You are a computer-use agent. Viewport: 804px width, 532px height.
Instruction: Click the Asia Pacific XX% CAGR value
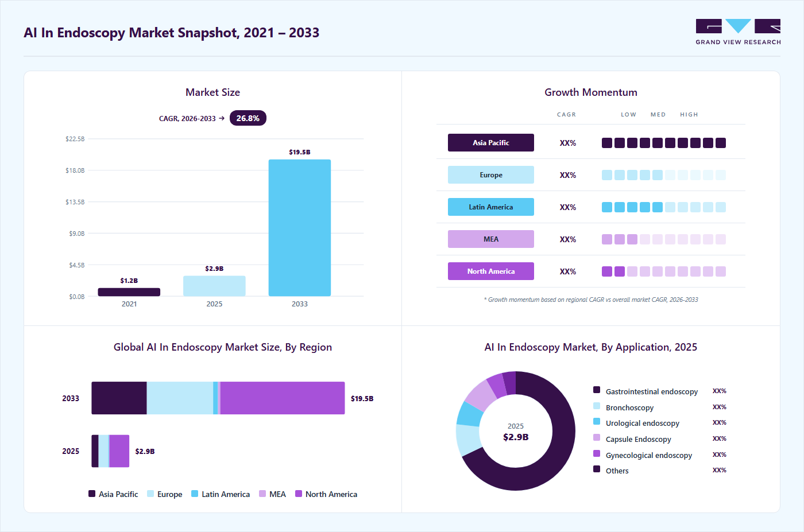coord(568,143)
